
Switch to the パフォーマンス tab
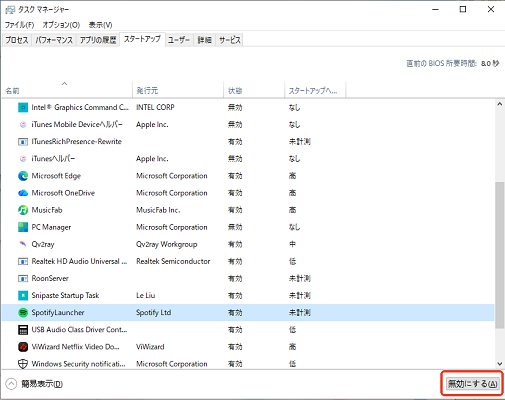click(54, 40)
